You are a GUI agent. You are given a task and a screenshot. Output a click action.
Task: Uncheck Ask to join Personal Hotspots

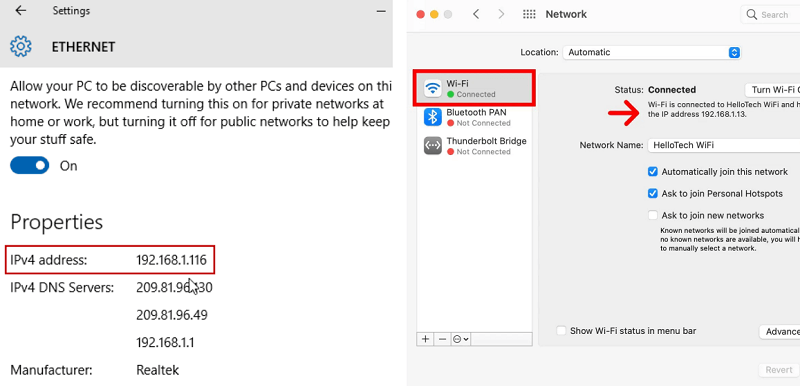(653, 194)
